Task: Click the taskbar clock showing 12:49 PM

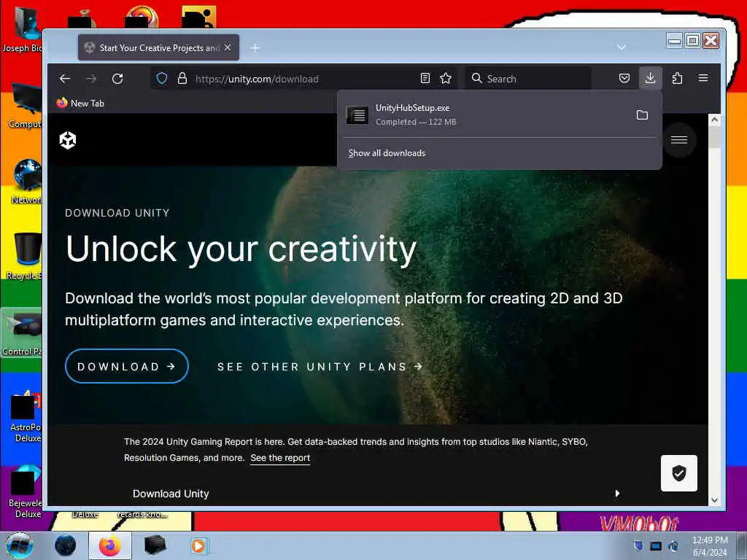Action: 710,545
